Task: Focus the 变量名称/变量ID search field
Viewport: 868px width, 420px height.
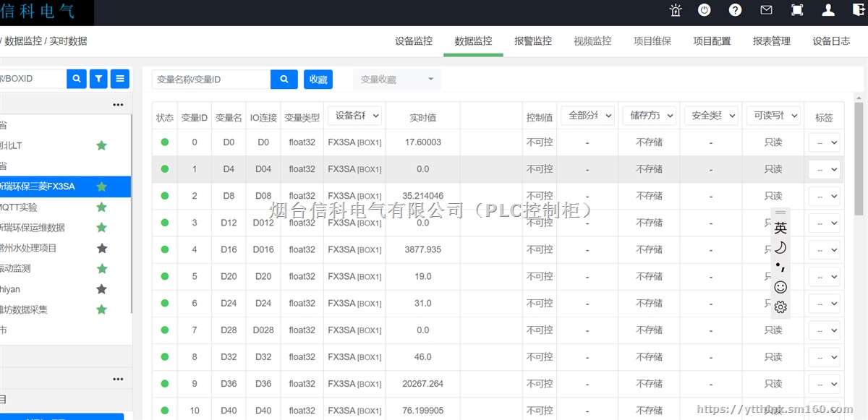Action: (x=211, y=80)
